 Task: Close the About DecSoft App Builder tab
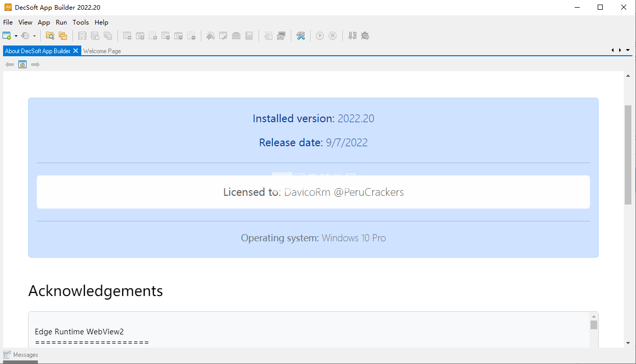pyautogui.click(x=76, y=51)
